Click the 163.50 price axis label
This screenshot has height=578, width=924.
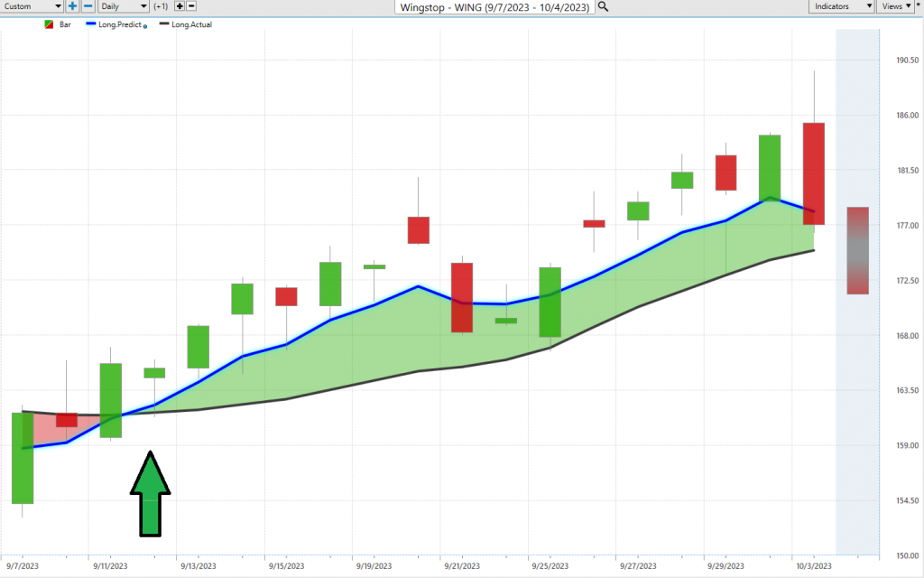click(908, 390)
